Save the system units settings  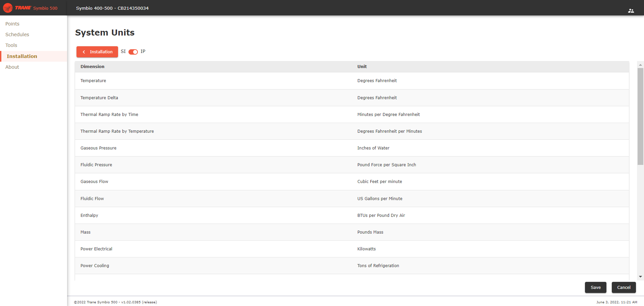[595, 288]
